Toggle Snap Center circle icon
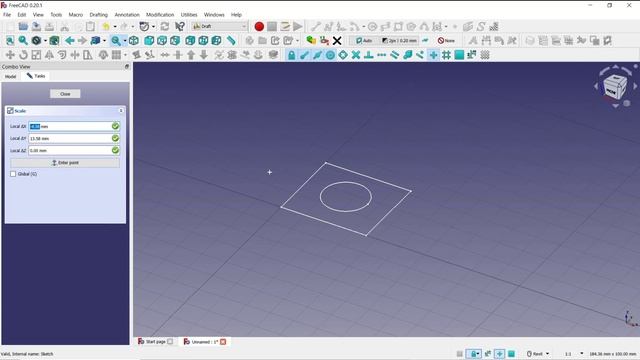Screen dimensions: 640x360 [x=330, y=55]
